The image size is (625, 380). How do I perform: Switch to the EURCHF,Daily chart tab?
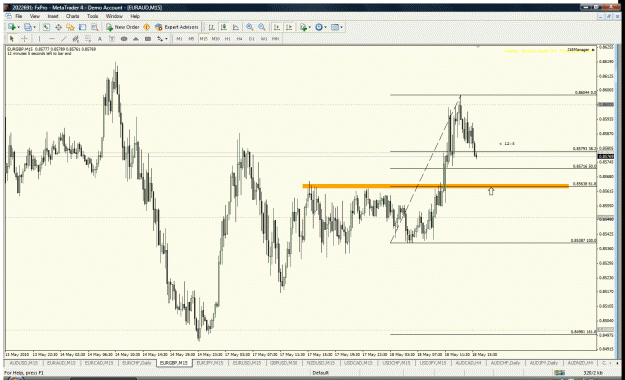(137, 363)
